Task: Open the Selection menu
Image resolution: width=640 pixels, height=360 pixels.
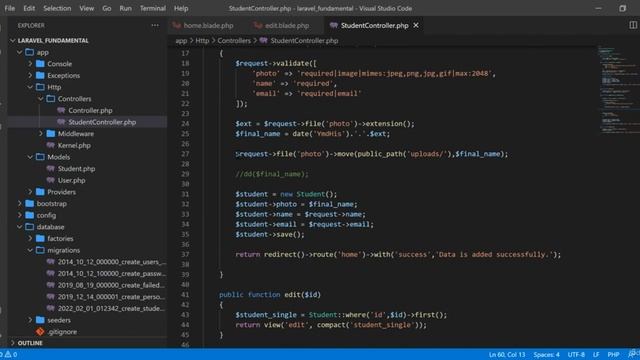Action: (57, 8)
